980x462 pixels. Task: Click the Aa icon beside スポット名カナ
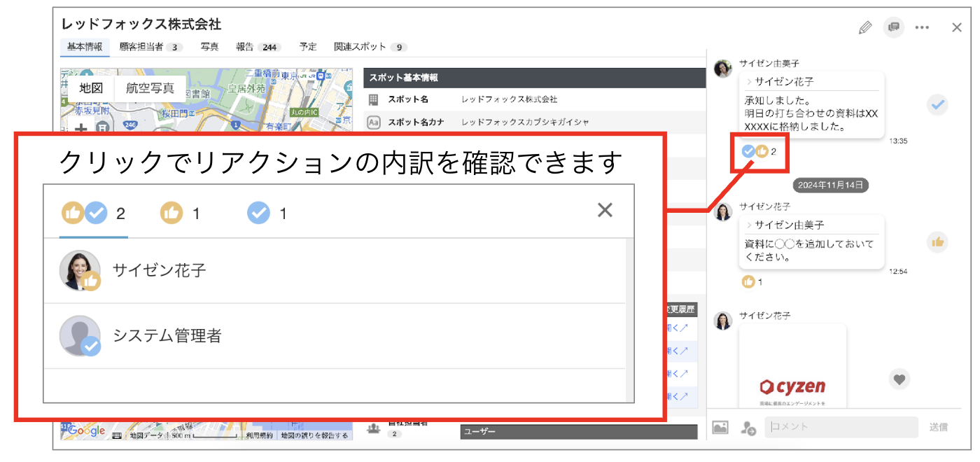(374, 122)
